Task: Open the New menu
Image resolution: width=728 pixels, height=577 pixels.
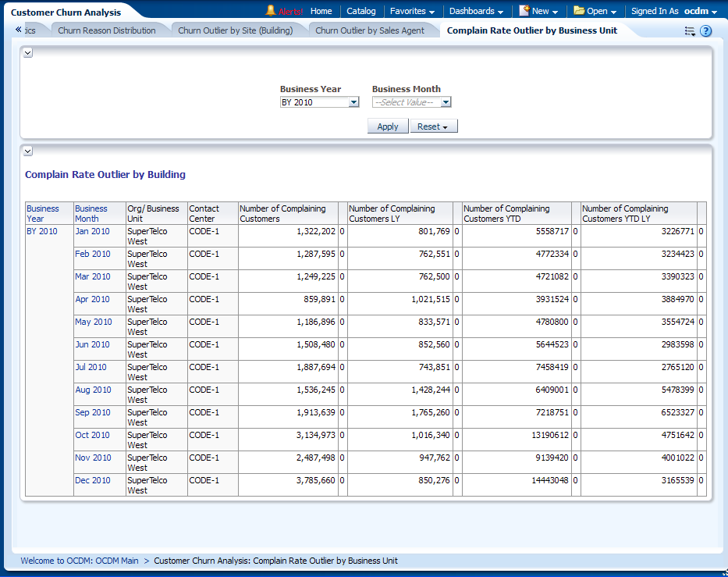Action: pos(539,11)
